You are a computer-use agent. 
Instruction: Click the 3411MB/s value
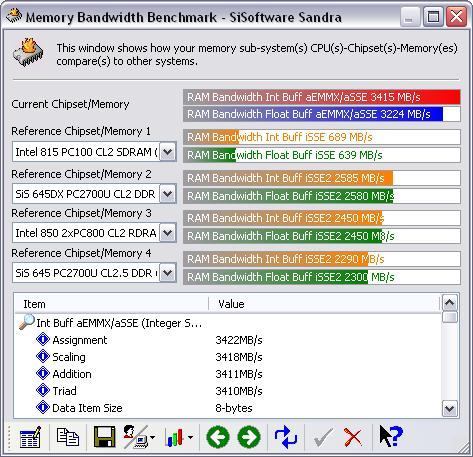[x=239, y=374]
